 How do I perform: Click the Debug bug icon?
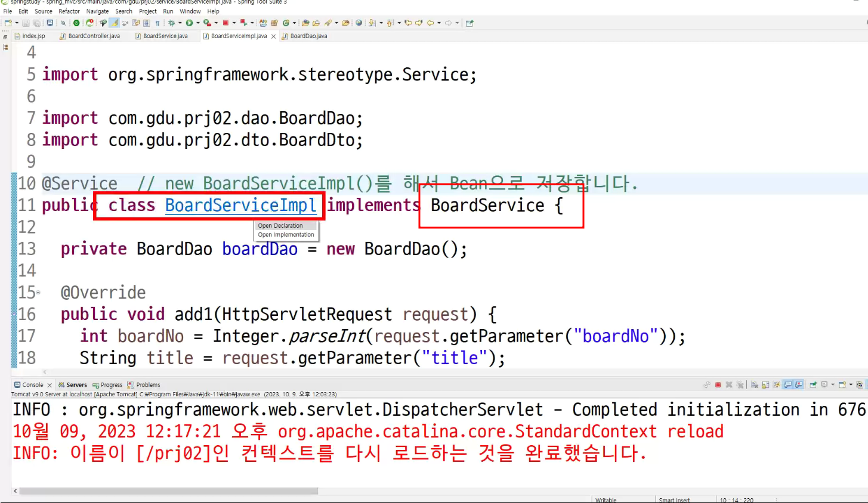tap(171, 23)
